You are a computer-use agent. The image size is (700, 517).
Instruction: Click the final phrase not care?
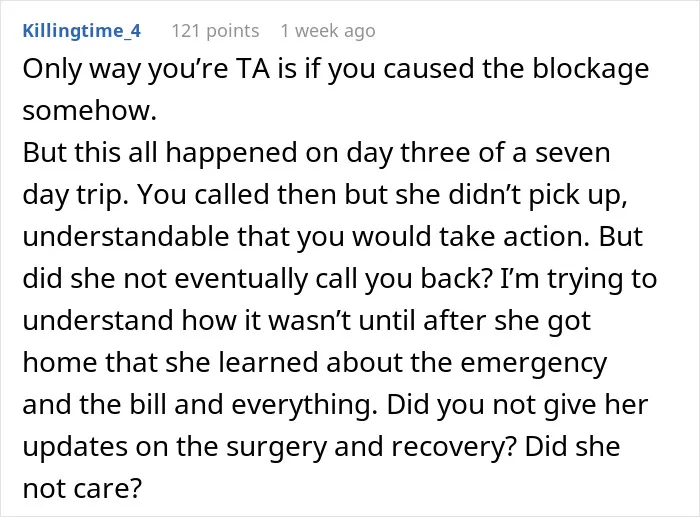point(82,489)
